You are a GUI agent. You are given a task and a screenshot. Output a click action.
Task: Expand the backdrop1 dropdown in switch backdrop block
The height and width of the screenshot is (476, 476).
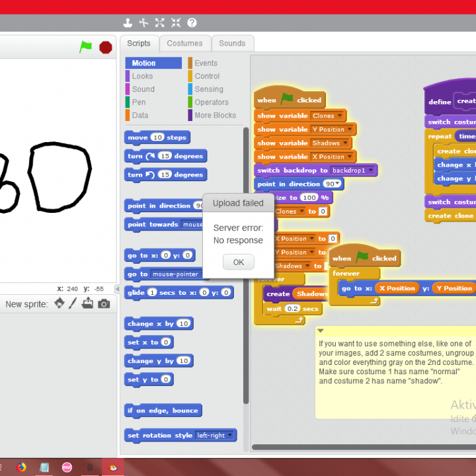(371, 171)
